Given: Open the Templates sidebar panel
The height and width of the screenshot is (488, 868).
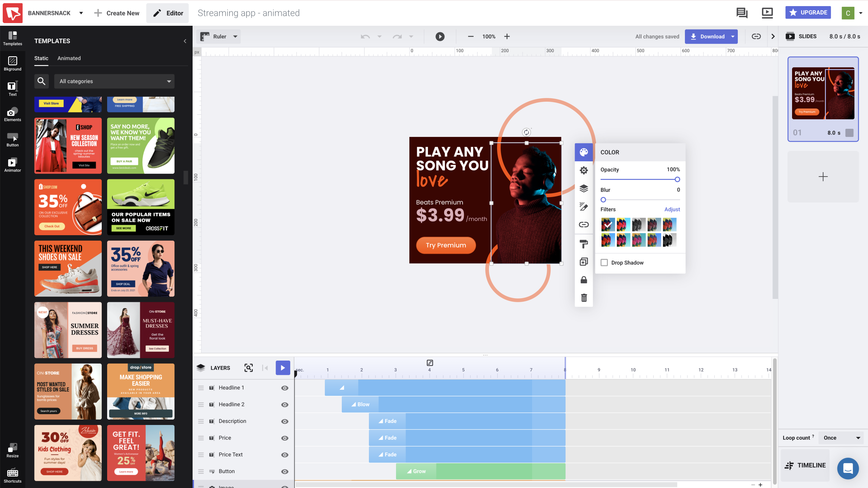Looking at the screenshot, I should [13, 38].
